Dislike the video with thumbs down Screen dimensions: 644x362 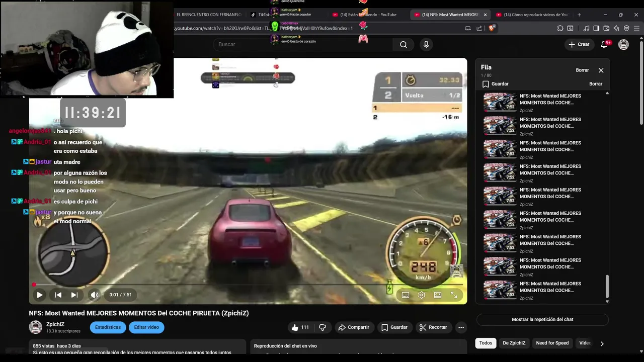coord(323,327)
